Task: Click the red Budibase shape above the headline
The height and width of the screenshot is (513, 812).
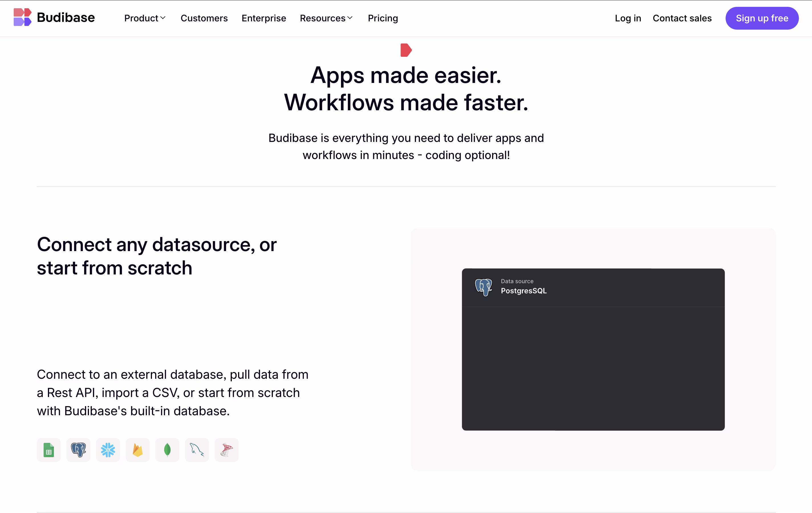Action: click(x=406, y=50)
